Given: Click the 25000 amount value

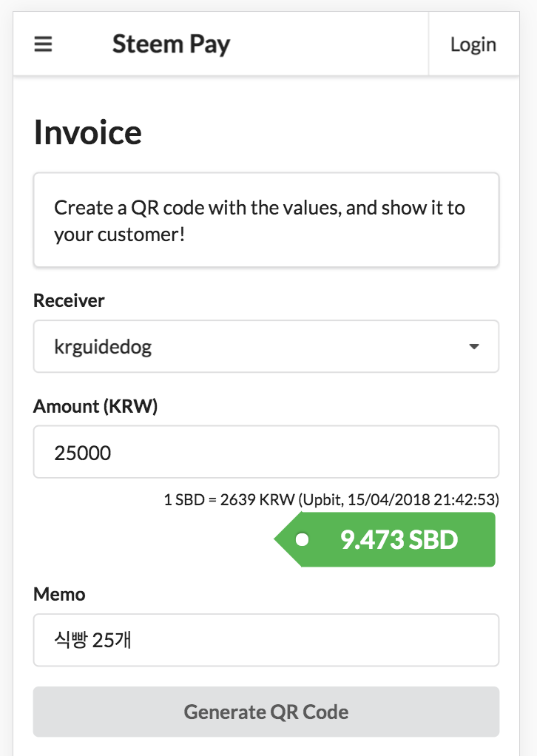Looking at the screenshot, I should (x=83, y=452).
